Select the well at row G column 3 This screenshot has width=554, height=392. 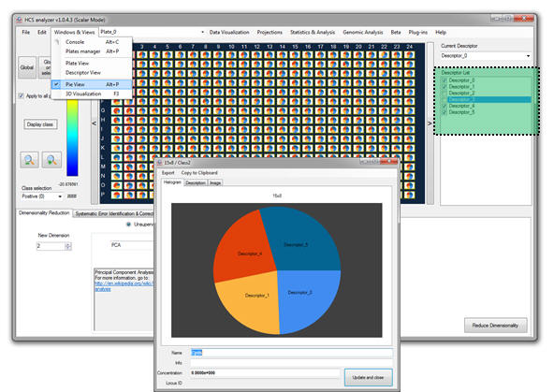point(141,110)
